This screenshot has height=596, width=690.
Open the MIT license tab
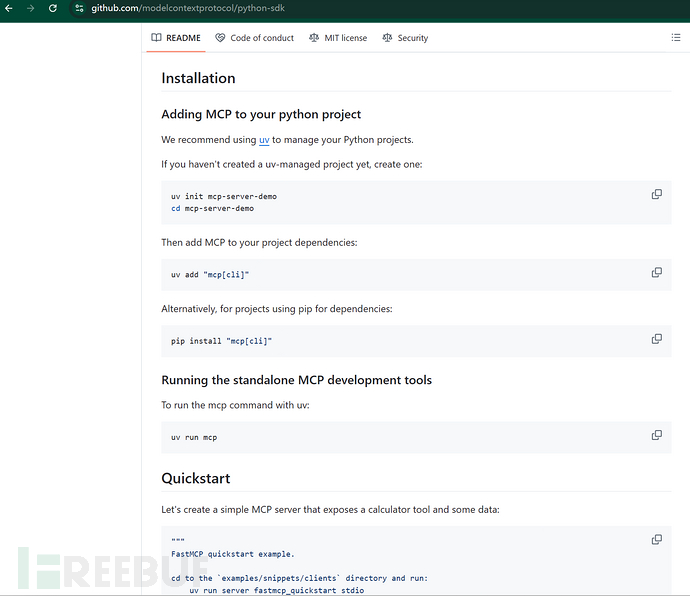click(338, 38)
